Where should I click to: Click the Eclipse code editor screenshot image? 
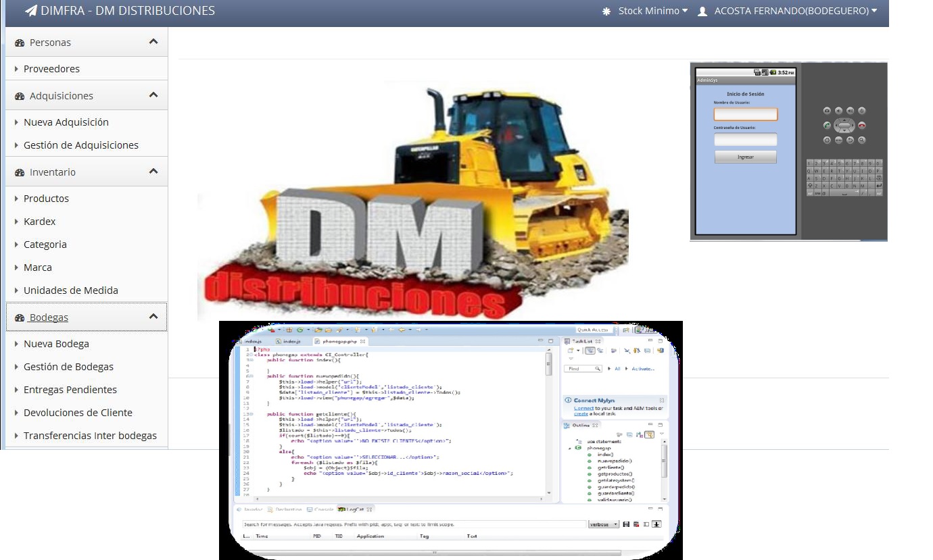pyautogui.click(x=451, y=440)
